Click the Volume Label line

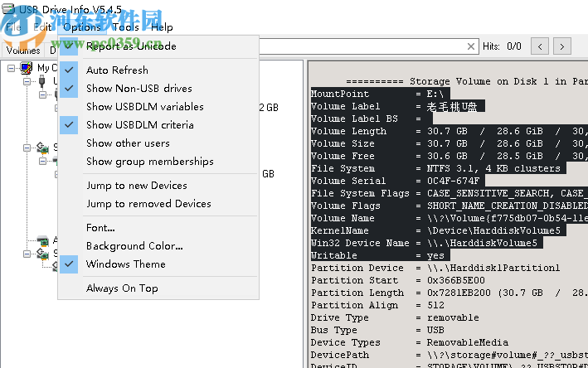coord(397,106)
